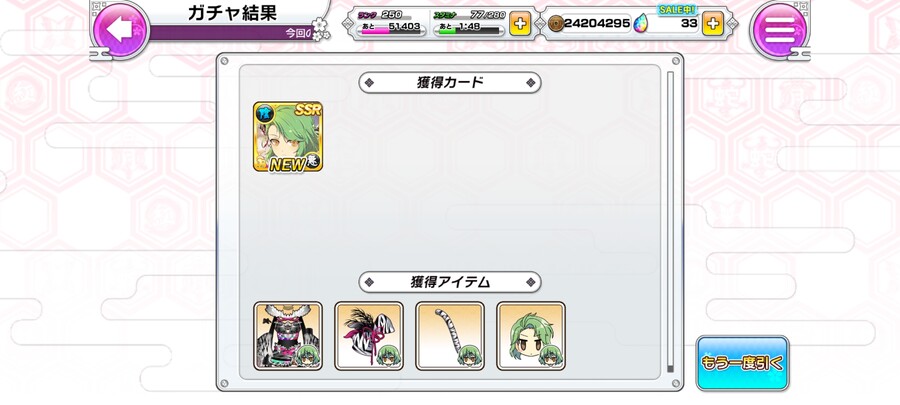Open the pink hamburger menu
The height and width of the screenshot is (405, 900).
779,29
